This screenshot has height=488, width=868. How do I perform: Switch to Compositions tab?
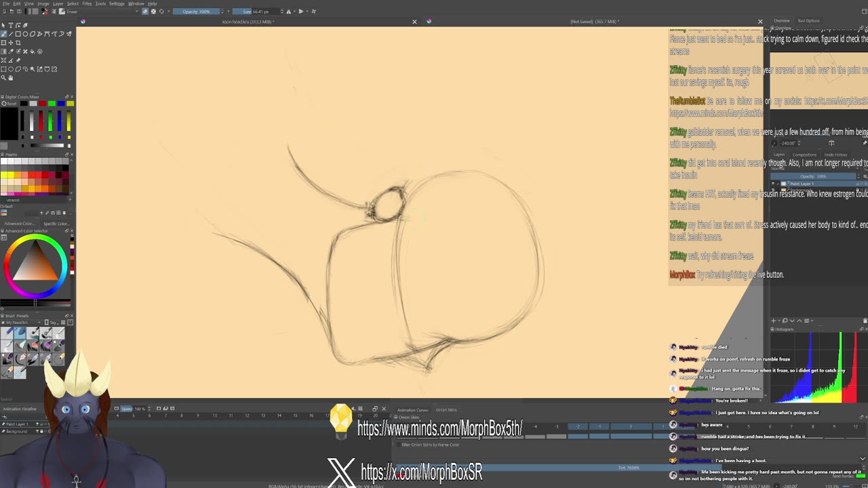(804, 155)
